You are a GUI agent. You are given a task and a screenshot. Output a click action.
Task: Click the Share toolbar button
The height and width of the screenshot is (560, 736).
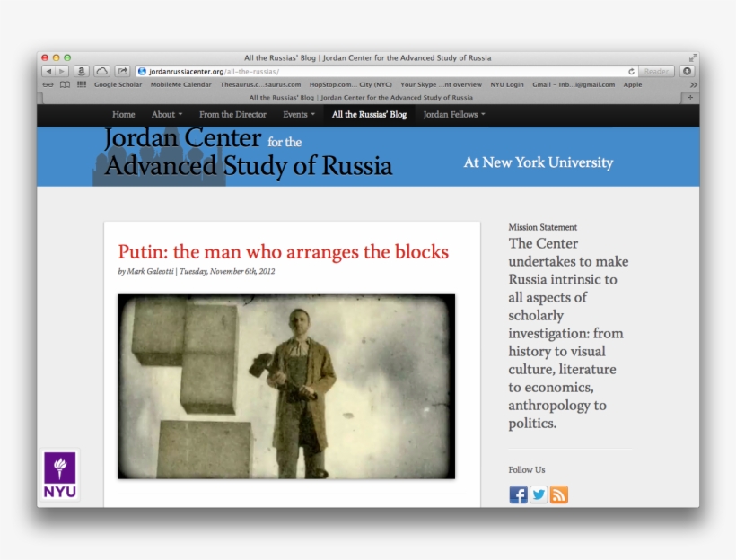tap(122, 72)
